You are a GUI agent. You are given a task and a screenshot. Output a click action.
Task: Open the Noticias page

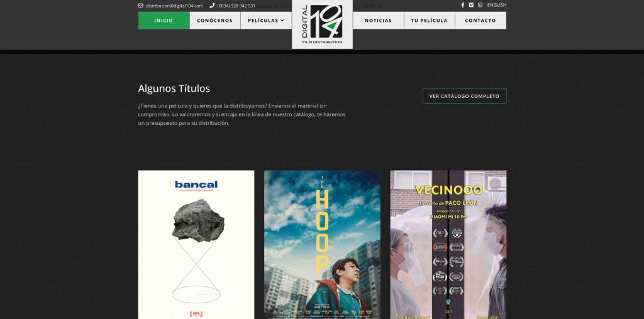(378, 20)
